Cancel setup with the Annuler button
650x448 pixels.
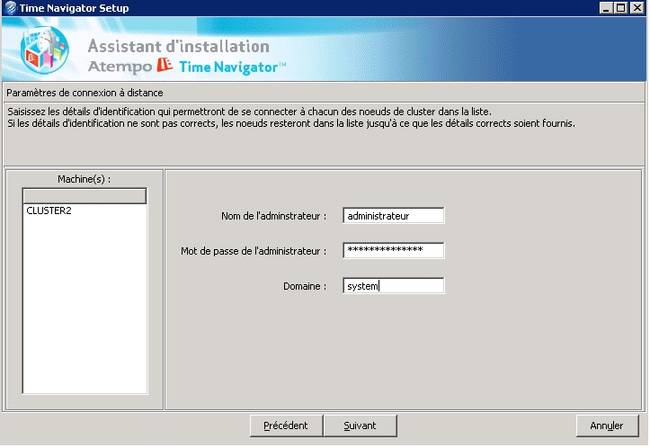click(x=606, y=426)
